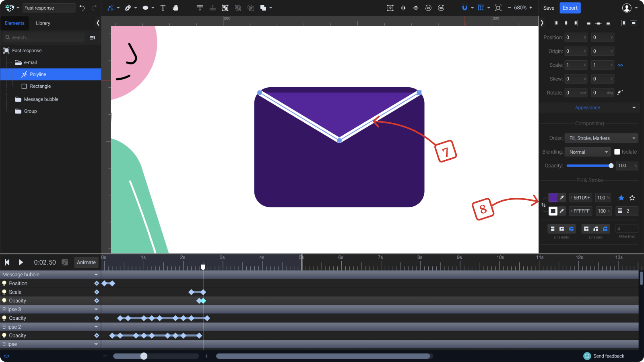644x362 pixels.
Task: Open the Elements panel tab
Action: 15,23
